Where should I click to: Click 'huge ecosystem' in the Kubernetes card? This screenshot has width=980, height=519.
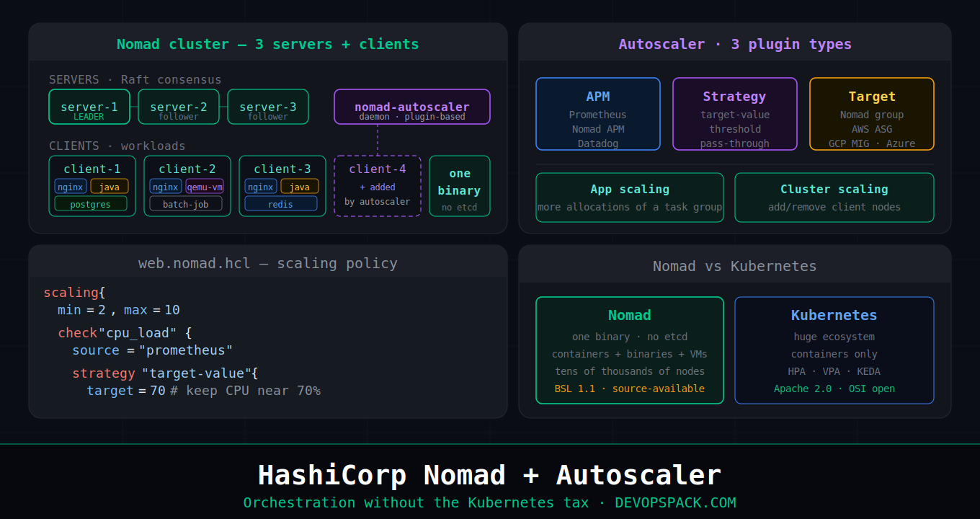834,337
